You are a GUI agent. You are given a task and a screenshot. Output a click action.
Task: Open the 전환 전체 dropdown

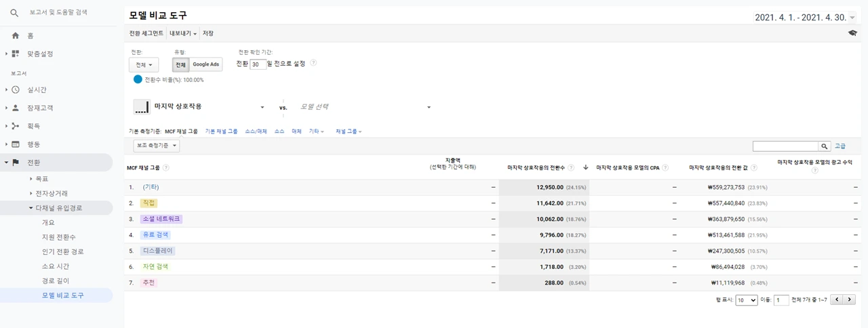[x=144, y=64]
